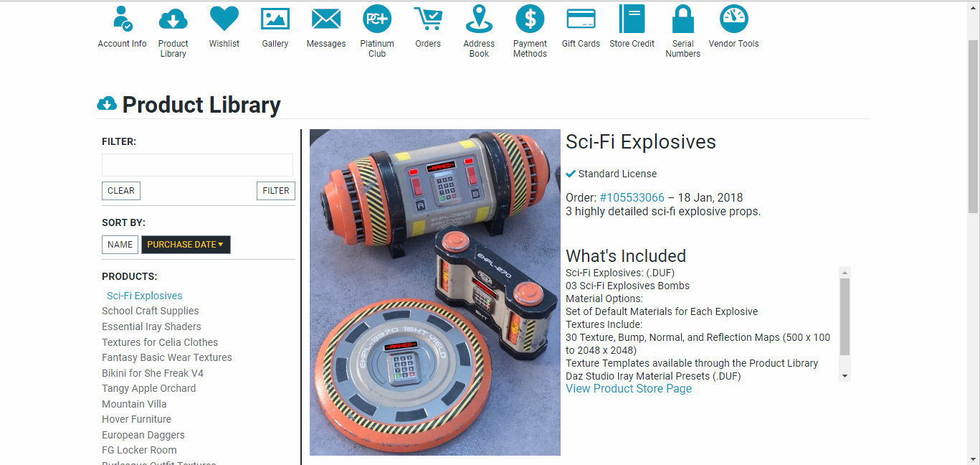Select the Platinum Club icon
Viewport: 980px width, 465px height.
coord(377,19)
